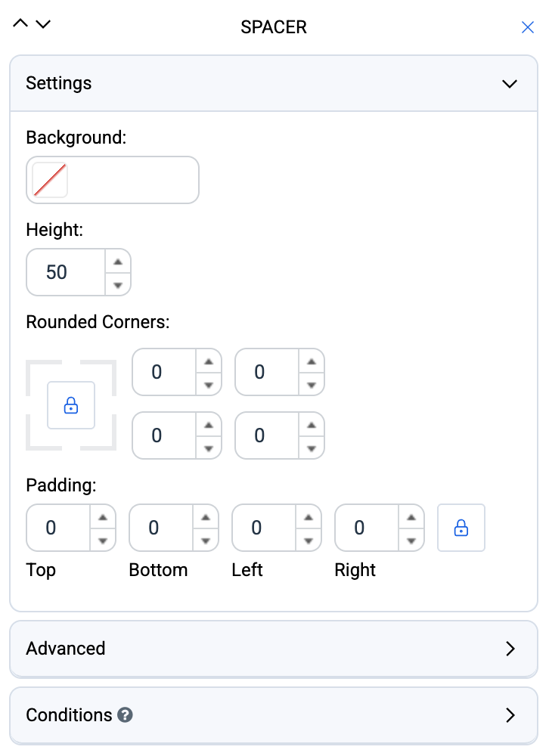Screen dimensions: 549x756
Task: Toggle the Padding lock button
Action: [461, 528]
